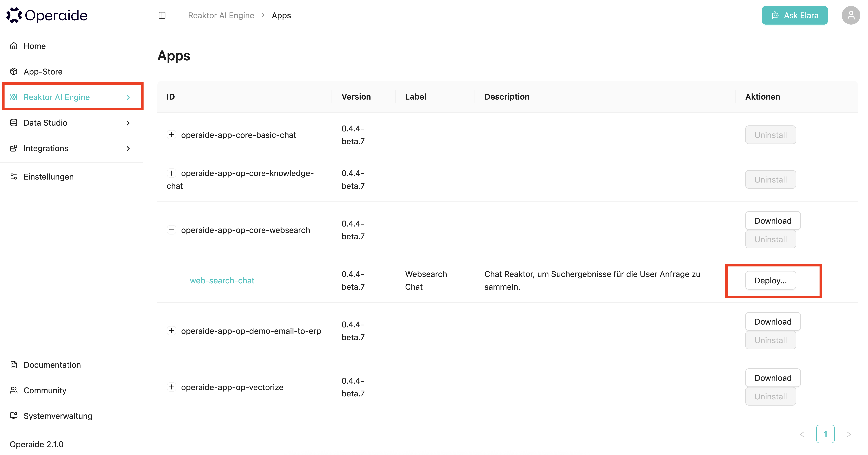The height and width of the screenshot is (455, 868).
Task: Uninstall the operaide-app-op-core-knowledge-chat app
Action: click(x=771, y=180)
